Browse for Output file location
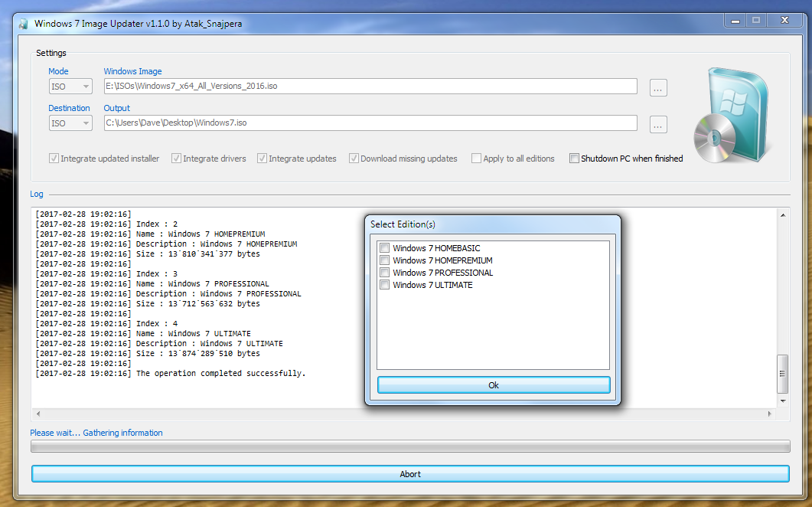 658,125
